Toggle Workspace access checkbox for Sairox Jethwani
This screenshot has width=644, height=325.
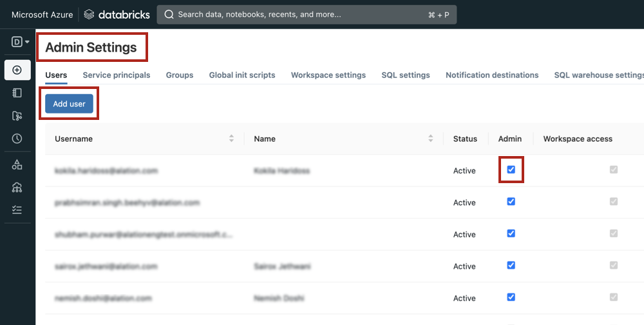(614, 265)
